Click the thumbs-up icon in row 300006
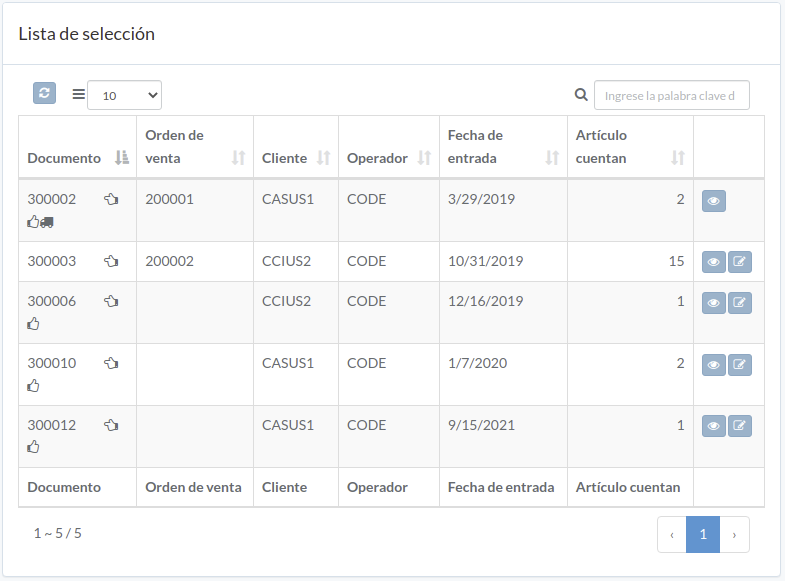This screenshot has width=785, height=581. click(x=33, y=324)
